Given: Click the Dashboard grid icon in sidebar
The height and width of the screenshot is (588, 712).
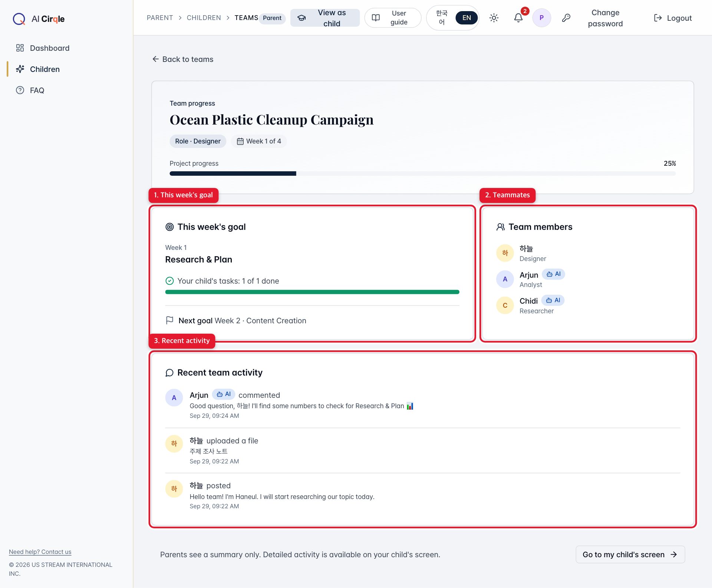Looking at the screenshot, I should 20,48.
